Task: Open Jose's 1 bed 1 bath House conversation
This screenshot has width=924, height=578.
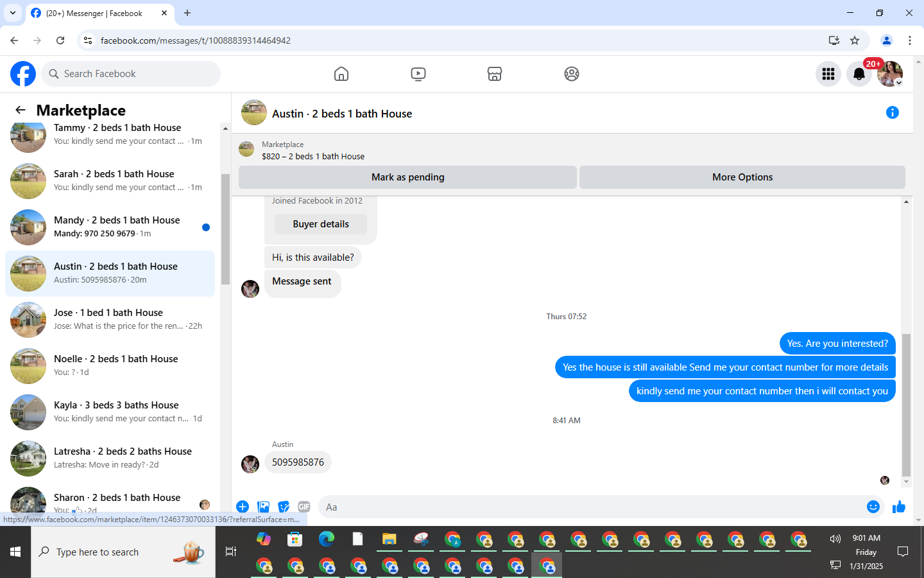Action: point(110,320)
